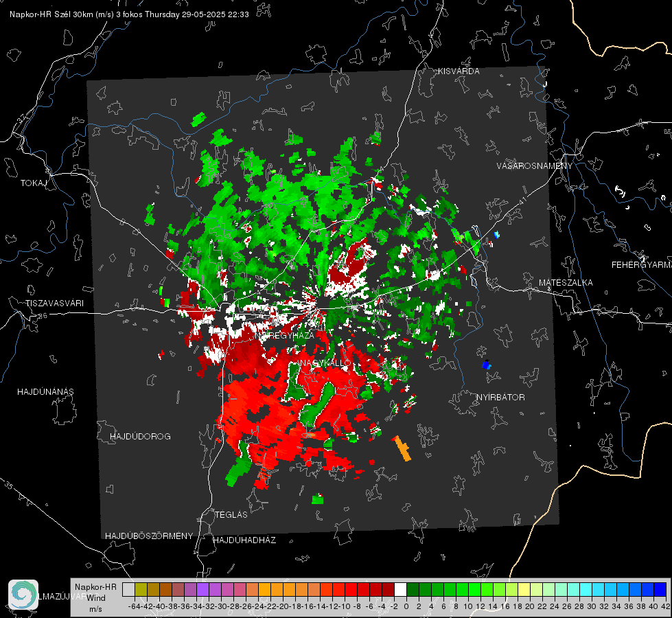Click road number 36 marker near Tiszavasvári
Screen dimensions: 672x618
tap(43, 316)
